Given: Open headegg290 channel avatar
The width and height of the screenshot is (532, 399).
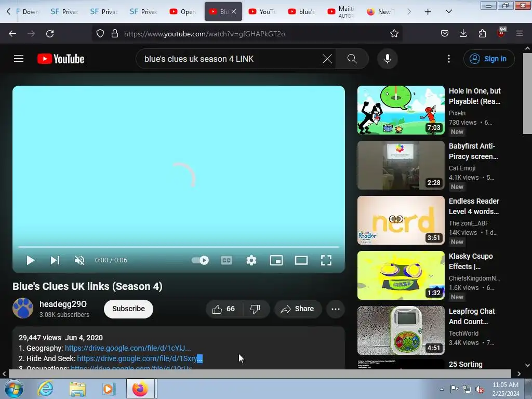Looking at the screenshot, I should click(x=23, y=308).
